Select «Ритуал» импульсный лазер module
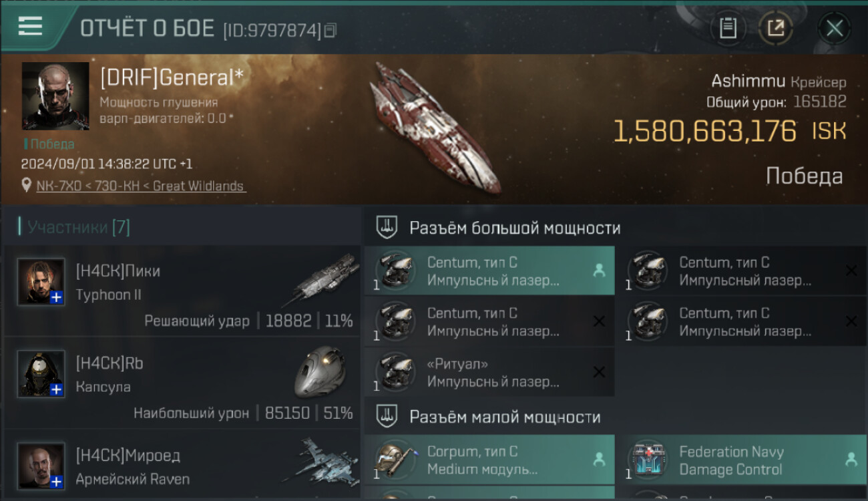 tap(489, 372)
